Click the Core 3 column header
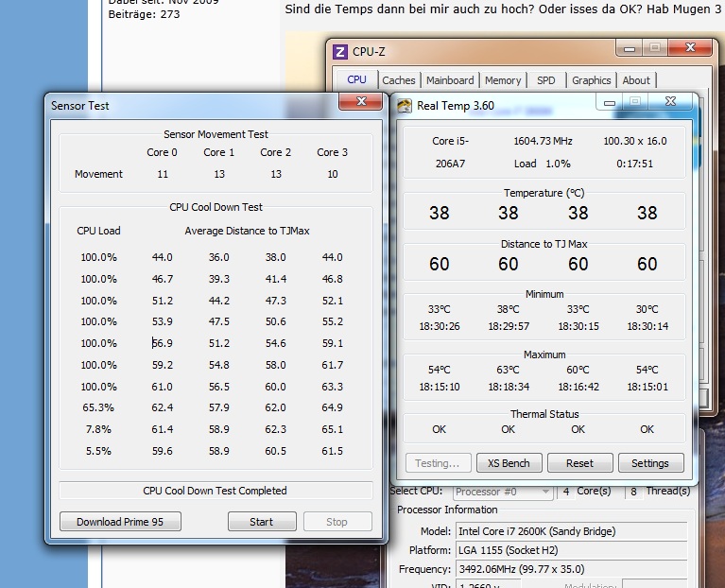 coord(332,152)
